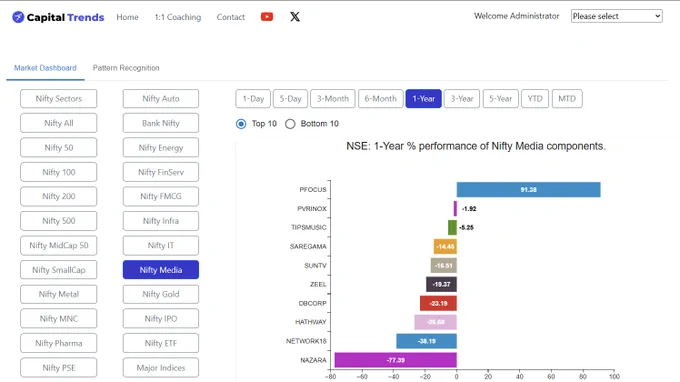Image resolution: width=680 pixels, height=382 pixels.
Task: Select the 5-Year timeframe
Action: [x=500, y=99]
